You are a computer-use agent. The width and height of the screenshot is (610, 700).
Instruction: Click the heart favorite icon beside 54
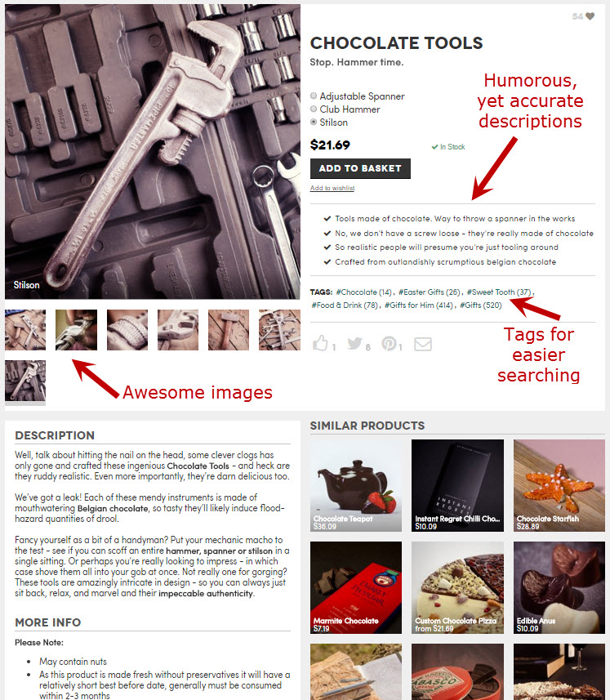click(x=590, y=16)
